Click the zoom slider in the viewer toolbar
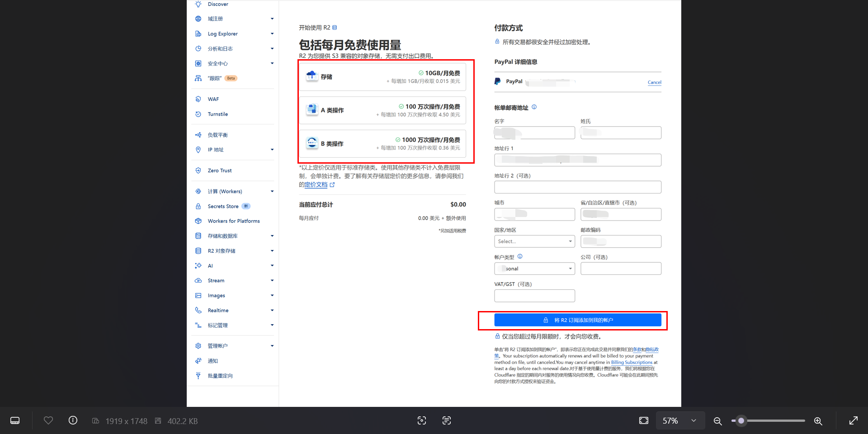 [769, 421]
